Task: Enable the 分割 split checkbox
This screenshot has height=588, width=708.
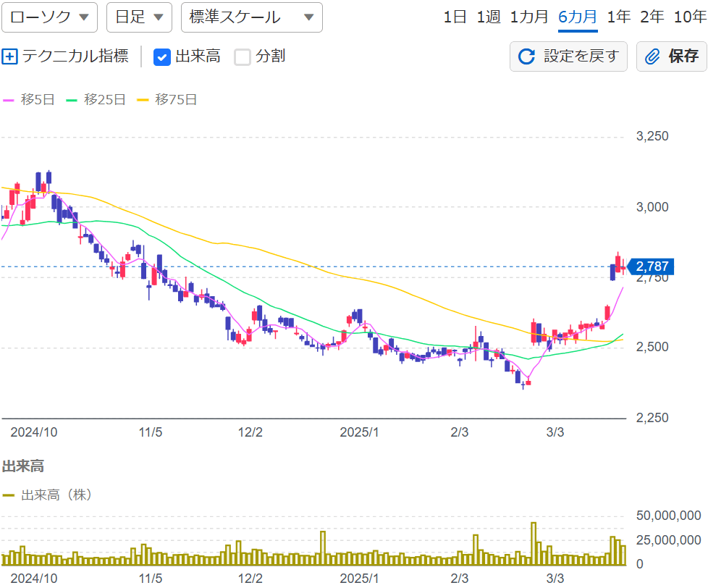Action: pyautogui.click(x=242, y=56)
